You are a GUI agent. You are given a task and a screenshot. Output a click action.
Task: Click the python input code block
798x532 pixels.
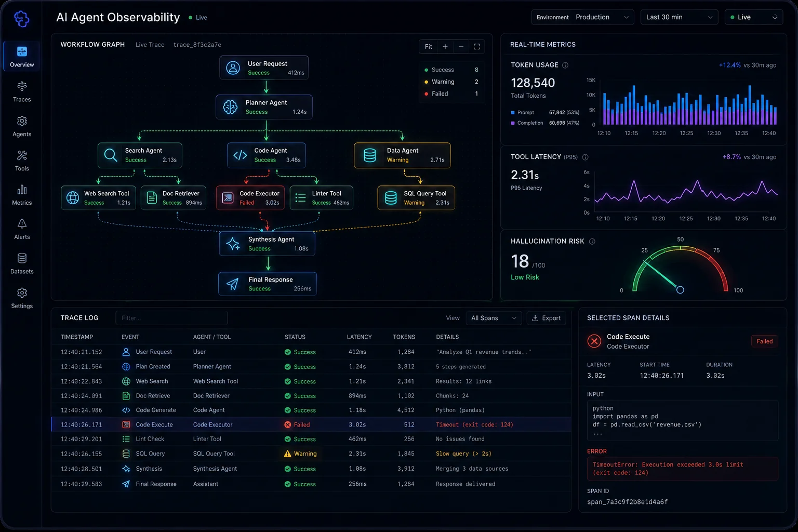click(682, 420)
